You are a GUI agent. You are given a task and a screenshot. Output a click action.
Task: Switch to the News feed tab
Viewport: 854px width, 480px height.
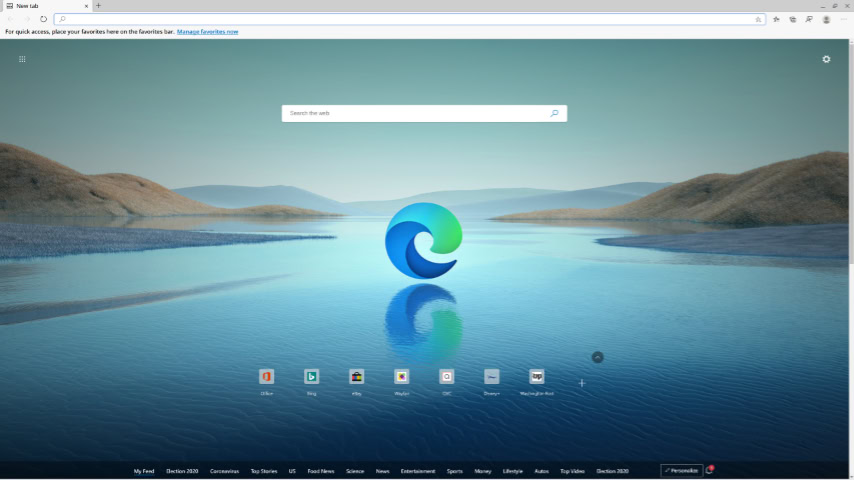(x=382, y=471)
